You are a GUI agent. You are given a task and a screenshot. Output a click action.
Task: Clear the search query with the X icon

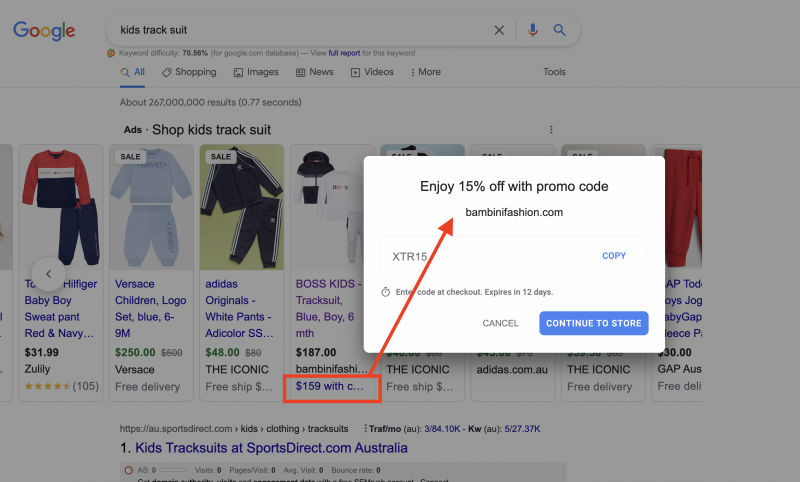499,31
